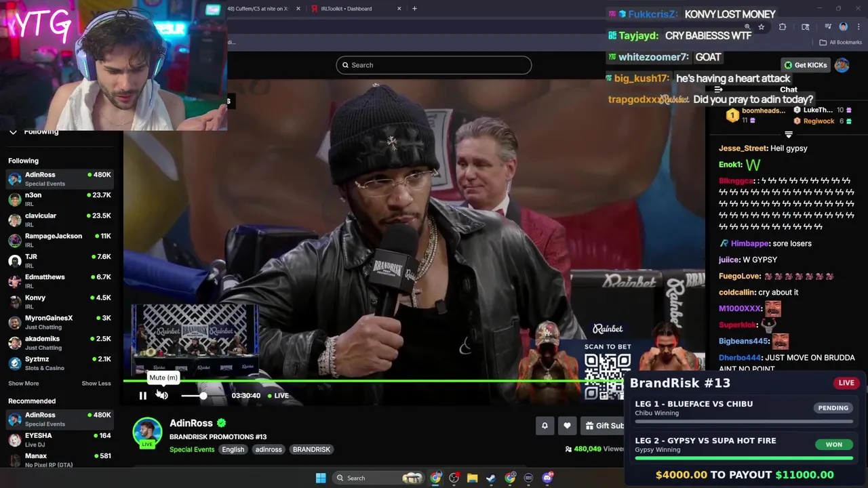Image resolution: width=868 pixels, height=488 pixels.
Task: Select the BRANDRISK tag
Action: [311, 449]
